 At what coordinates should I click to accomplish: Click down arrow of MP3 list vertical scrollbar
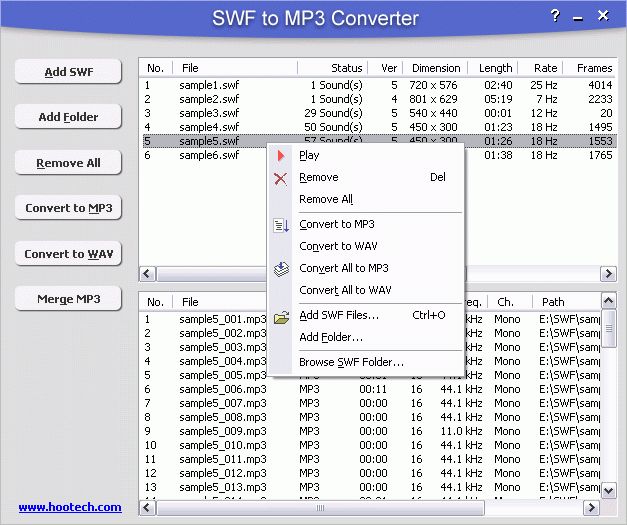click(x=609, y=490)
